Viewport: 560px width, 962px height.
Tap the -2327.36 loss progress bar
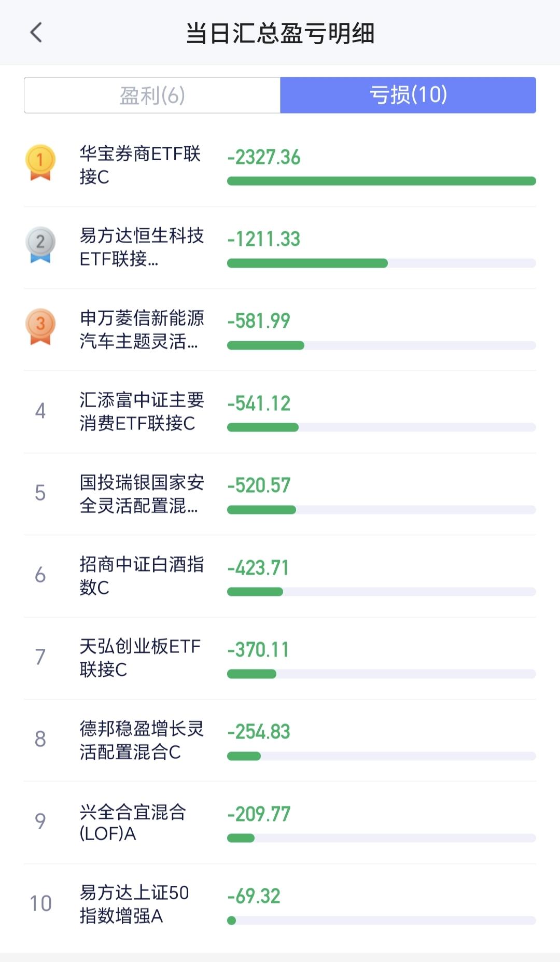382,181
